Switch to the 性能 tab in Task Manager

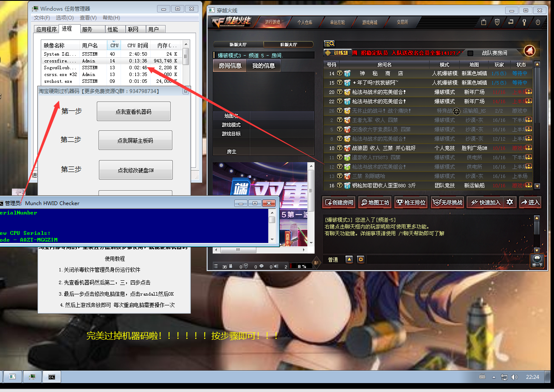point(113,29)
